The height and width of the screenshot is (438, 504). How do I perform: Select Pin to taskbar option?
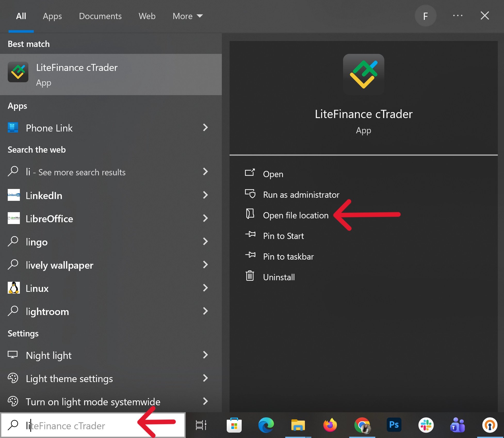tap(288, 257)
